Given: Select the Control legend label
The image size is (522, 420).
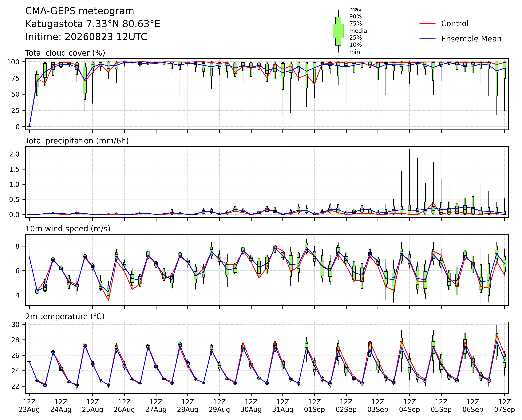Looking at the screenshot, I should pyautogui.click(x=455, y=24).
